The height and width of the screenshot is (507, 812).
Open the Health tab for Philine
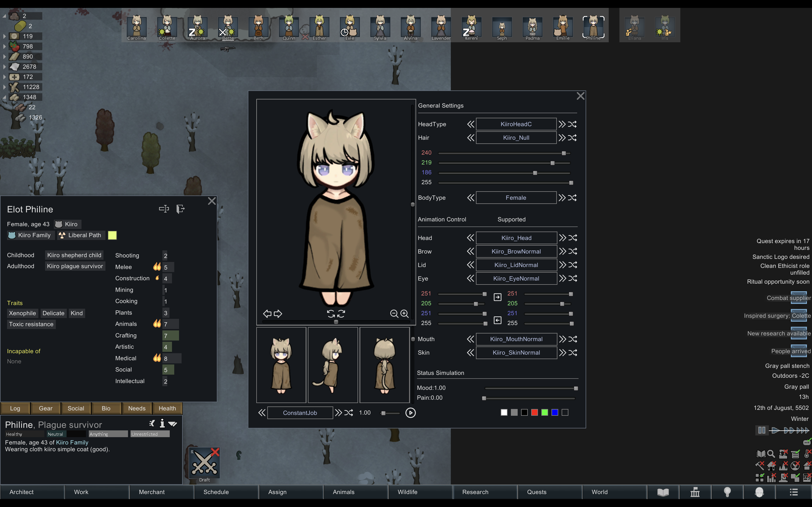click(x=167, y=408)
